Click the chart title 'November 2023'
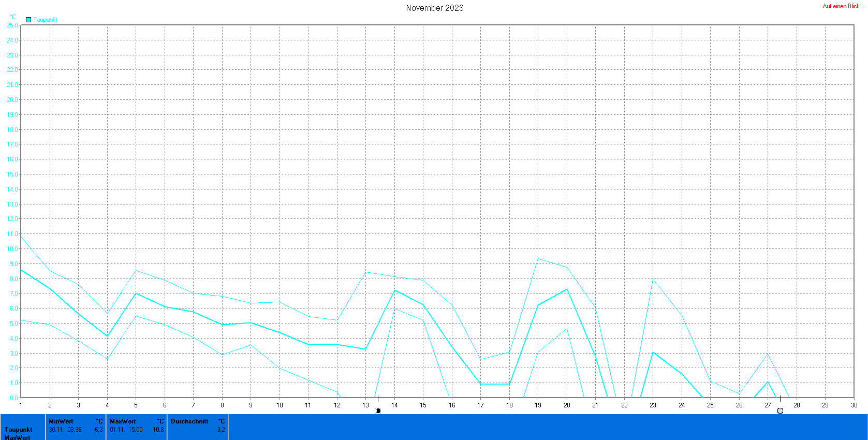The image size is (868, 440). coord(435,8)
